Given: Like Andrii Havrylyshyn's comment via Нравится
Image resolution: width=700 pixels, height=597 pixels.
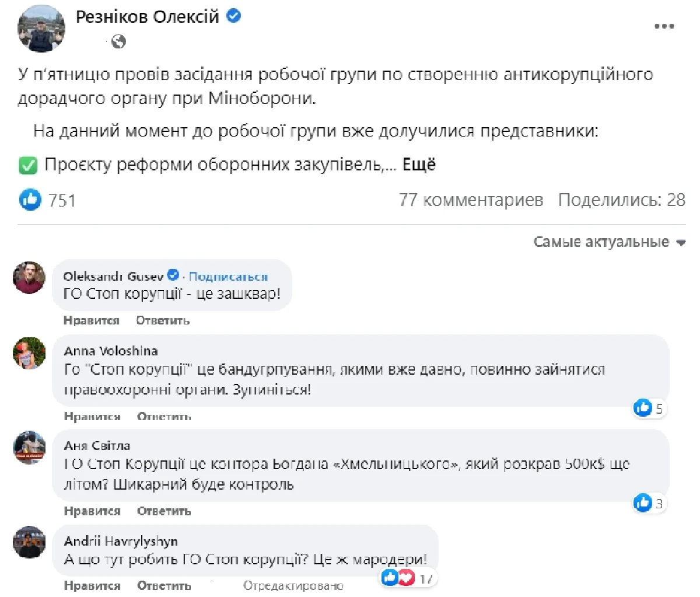Looking at the screenshot, I should click(x=92, y=585).
